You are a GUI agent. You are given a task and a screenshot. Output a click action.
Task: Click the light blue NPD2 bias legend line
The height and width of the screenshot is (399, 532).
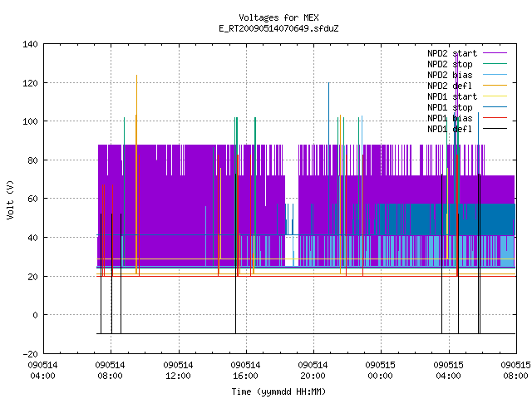coord(495,75)
